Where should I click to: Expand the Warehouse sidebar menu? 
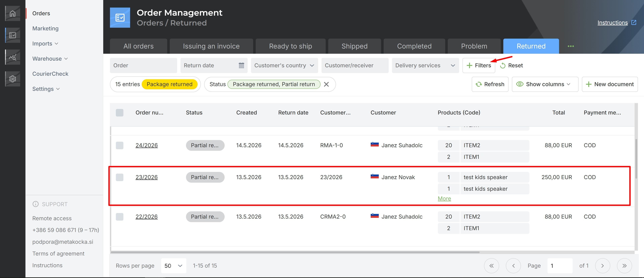coord(50,59)
